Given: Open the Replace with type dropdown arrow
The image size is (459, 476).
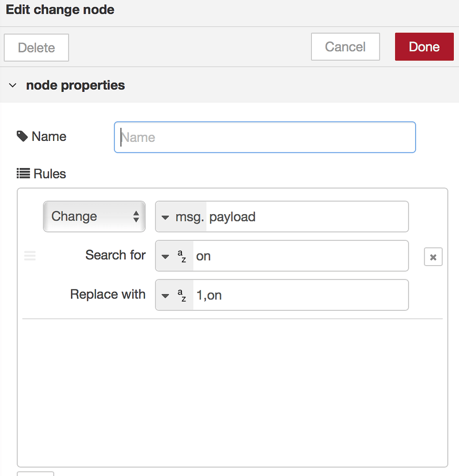Looking at the screenshot, I should [x=165, y=295].
